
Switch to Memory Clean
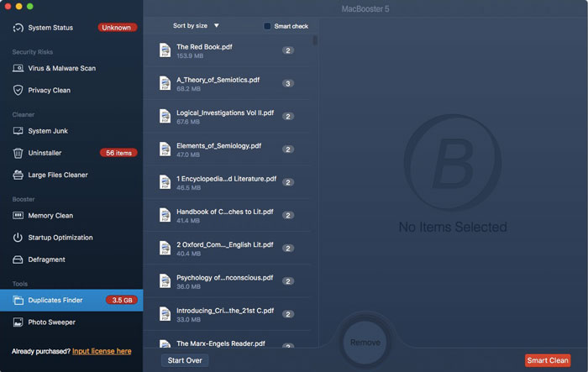tap(71, 216)
